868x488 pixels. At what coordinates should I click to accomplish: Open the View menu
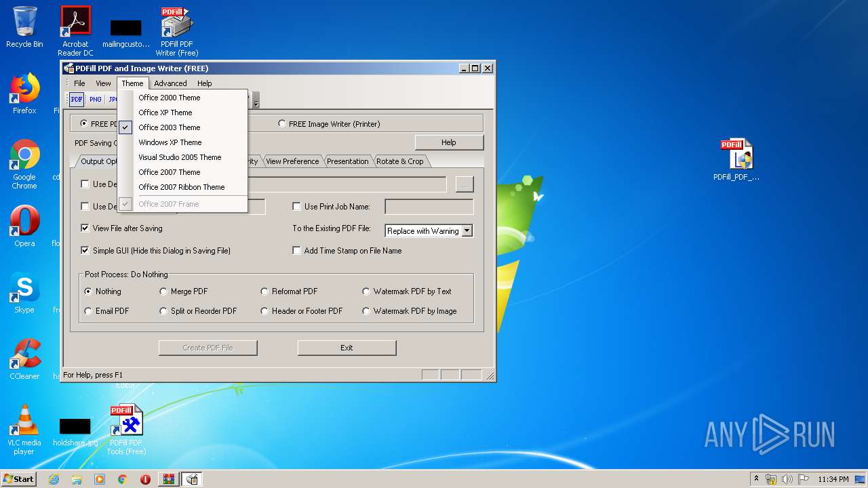(103, 83)
